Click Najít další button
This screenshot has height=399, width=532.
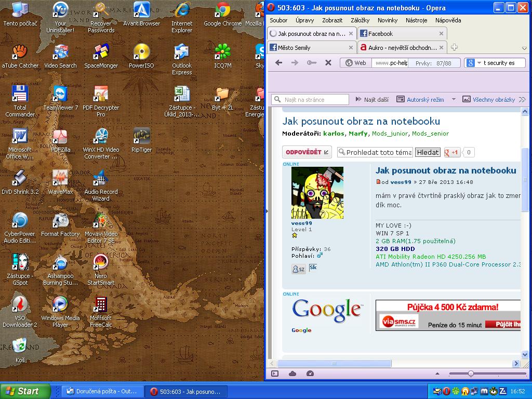[x=372, y=99]
